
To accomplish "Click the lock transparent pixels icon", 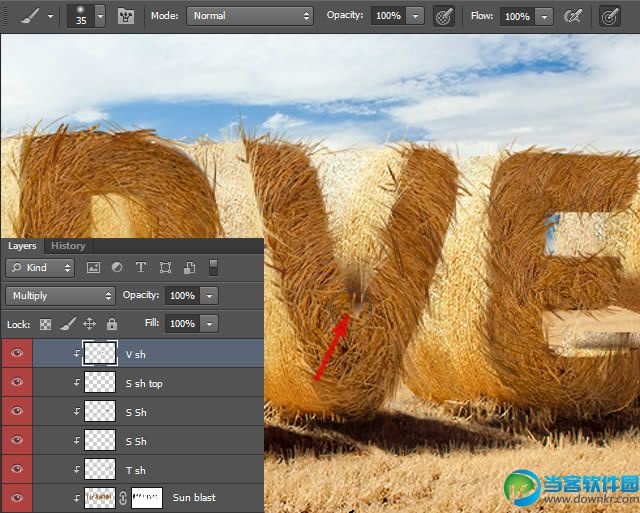I will pos(45,324).
